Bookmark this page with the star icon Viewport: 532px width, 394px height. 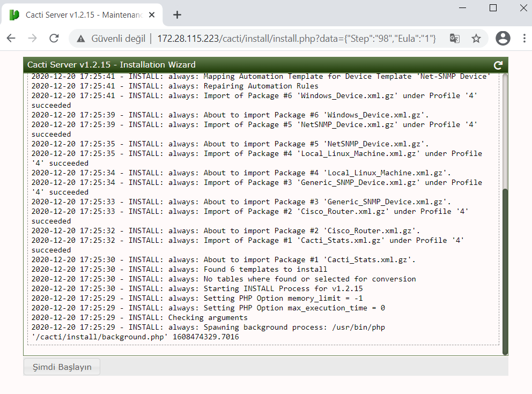pyautogui.click(x=476, y=38)
